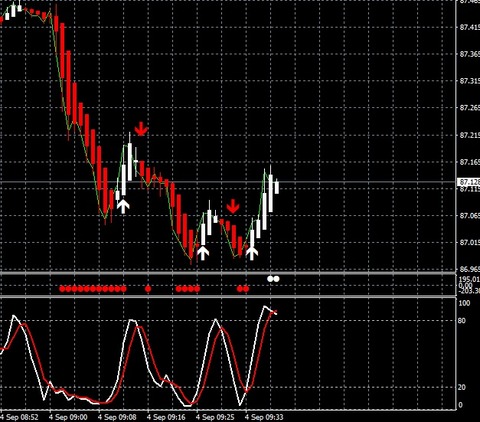Click the '4 Sep 09:08' time label
This screenshot has height=422, width=480.
click(x=117, y=417)
